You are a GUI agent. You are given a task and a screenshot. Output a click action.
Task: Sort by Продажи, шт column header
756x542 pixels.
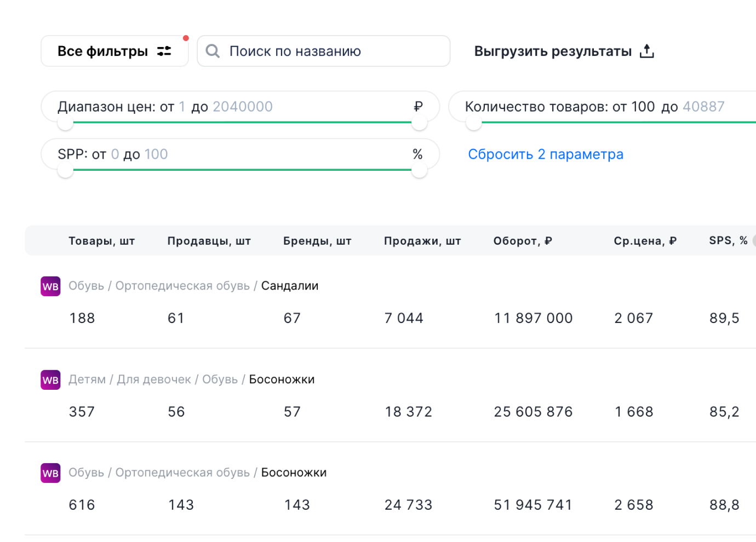point(422,241)
